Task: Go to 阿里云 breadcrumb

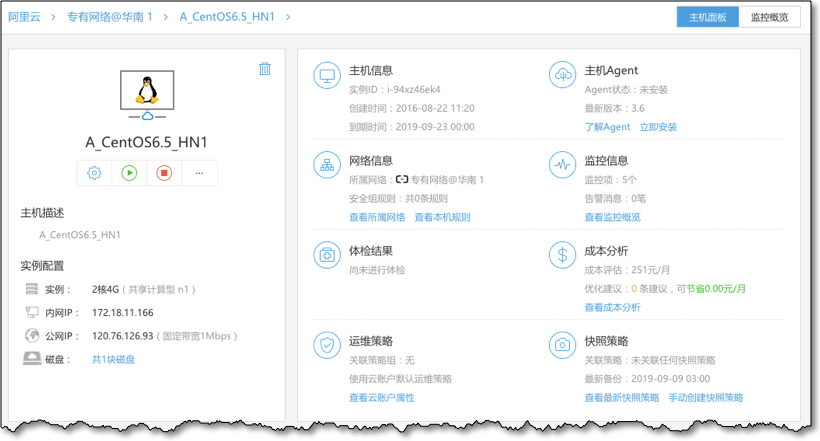Action: pyautogui.click(x=24, y=17)
